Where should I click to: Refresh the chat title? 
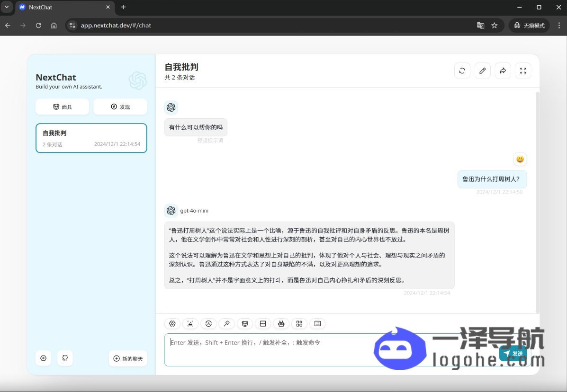[x=462, y=71]
